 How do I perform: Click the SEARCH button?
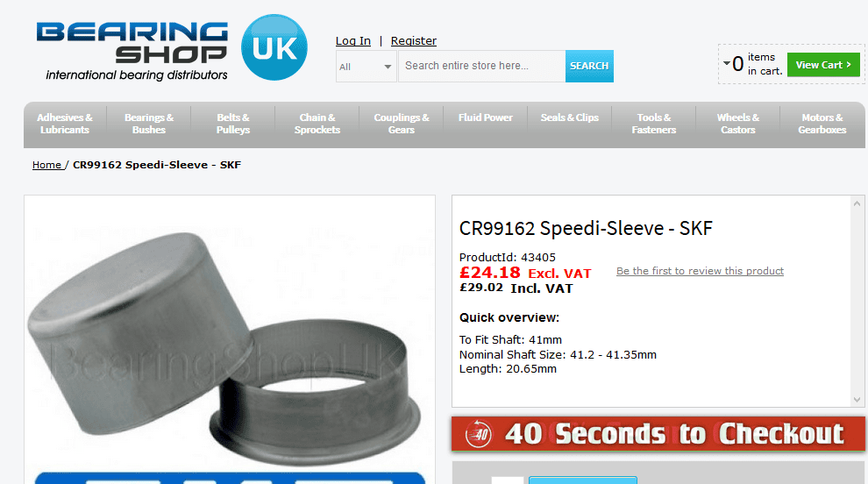tap(589, 66)
